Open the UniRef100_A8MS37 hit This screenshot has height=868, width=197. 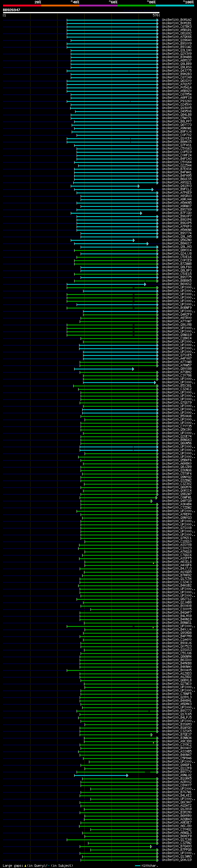tap(177, 61)
